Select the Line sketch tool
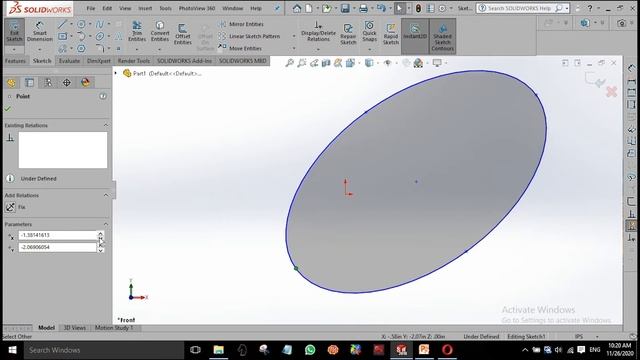This screenshot has height=360, width=640. pos(62,24)
